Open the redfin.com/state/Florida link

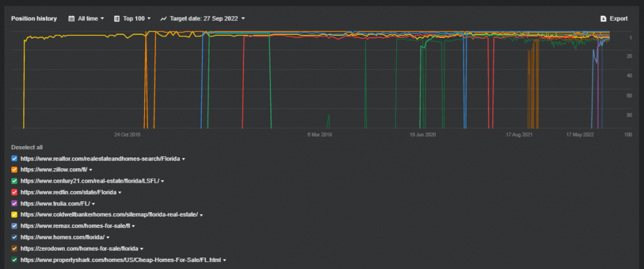pyautogui.click(x=68, y=192)
